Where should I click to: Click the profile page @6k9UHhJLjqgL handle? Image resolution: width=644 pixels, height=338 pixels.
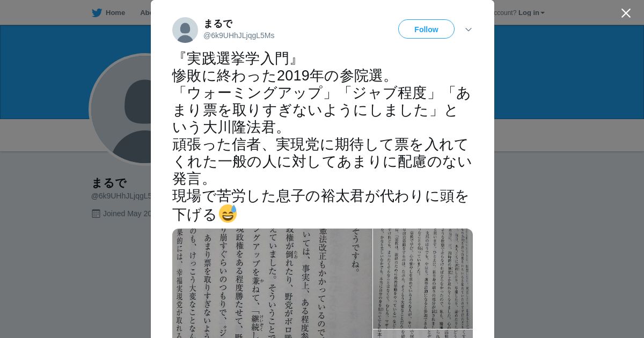pyautogui.click(x=121, y=196)
